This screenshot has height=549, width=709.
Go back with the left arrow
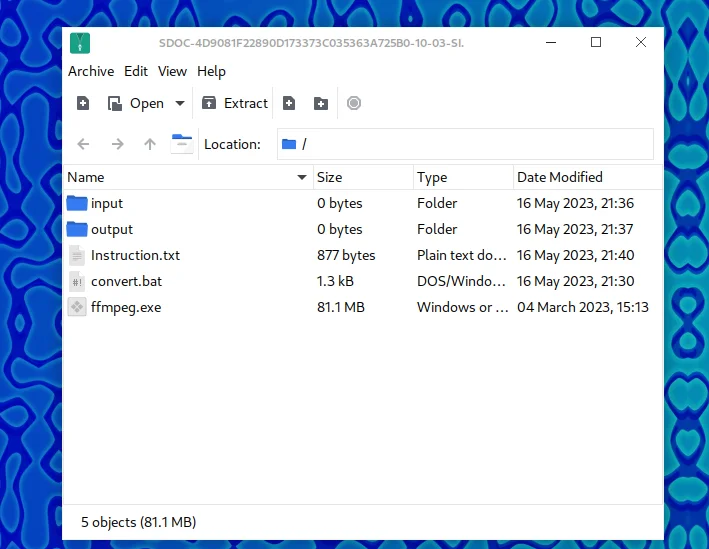click(x=83, y=144)
